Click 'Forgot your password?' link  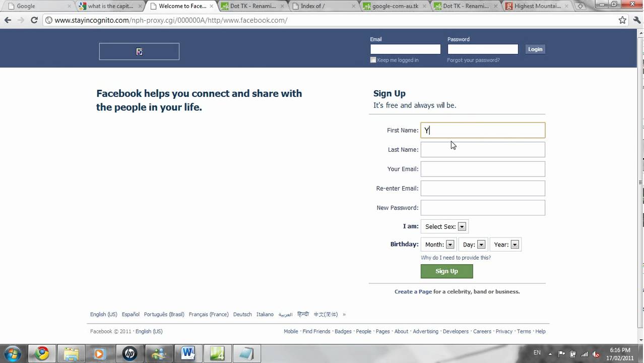tap(473, 60)
